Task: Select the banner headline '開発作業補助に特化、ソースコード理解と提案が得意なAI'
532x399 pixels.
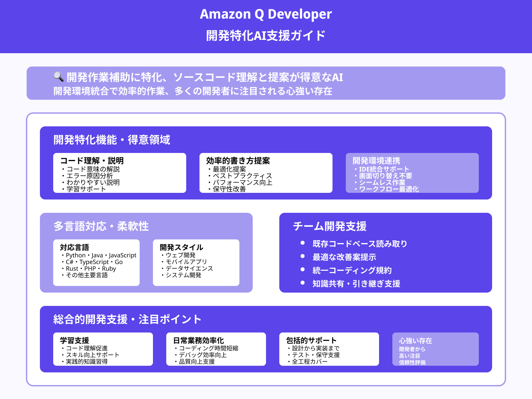Action: coord(205,77)
